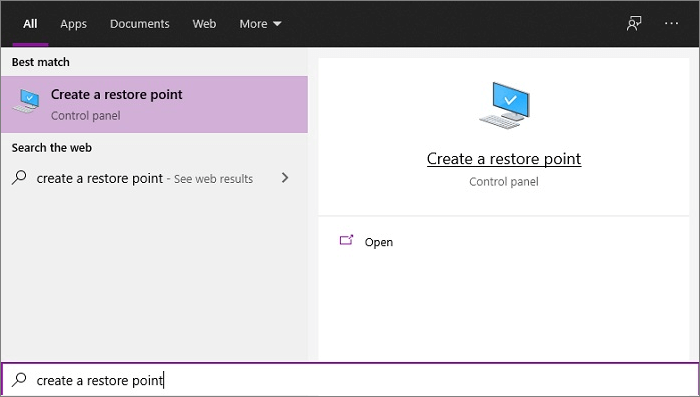The height and width of the screenshot is (397, 700).
Task: Switch to the Web tab
Action: pyautogui.click(x=204, y=24)
